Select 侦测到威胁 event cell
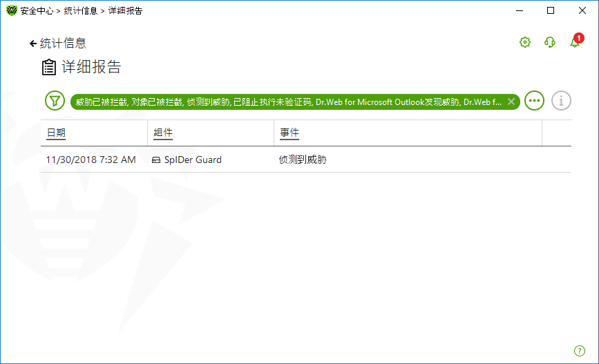The width and height of the screenshot is (599, 364). pyautogui.click(x=303, y=160)
